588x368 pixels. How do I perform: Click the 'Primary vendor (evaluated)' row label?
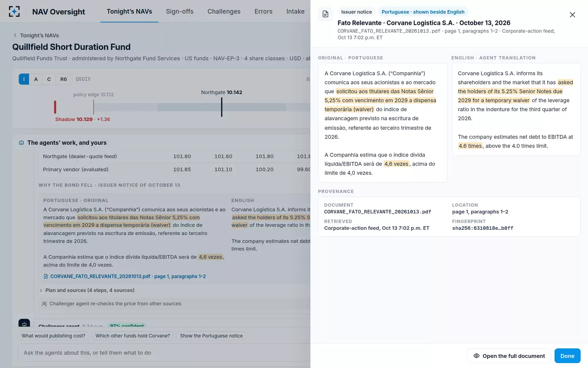click(x=76, y=169)
